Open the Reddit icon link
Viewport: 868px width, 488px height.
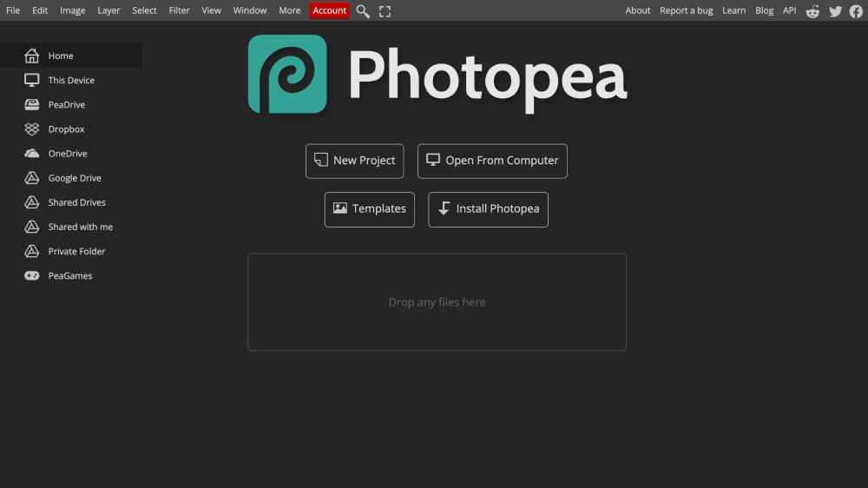pyautogui.click(x=812, y=11)
